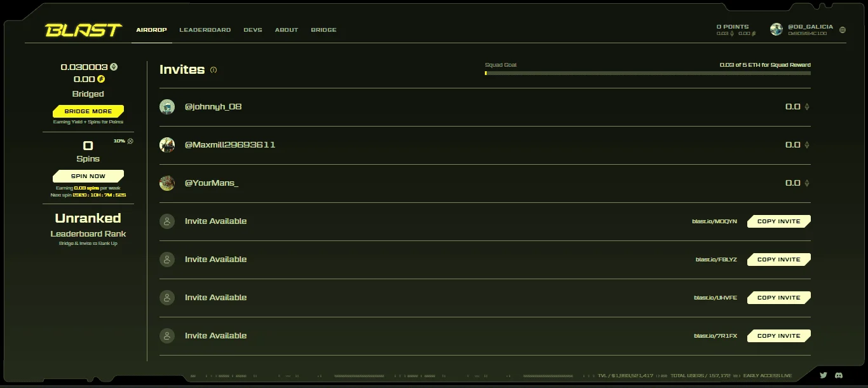The width and height of the screenshot is (868, 388).
Task: Click the Blast logo
Action: click(x=83, y=30)
